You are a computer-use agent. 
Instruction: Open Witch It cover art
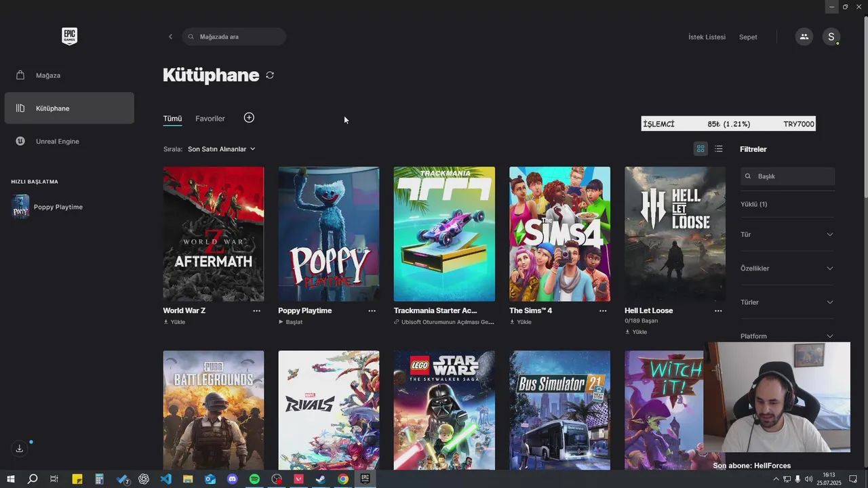(x=665, y=410)
